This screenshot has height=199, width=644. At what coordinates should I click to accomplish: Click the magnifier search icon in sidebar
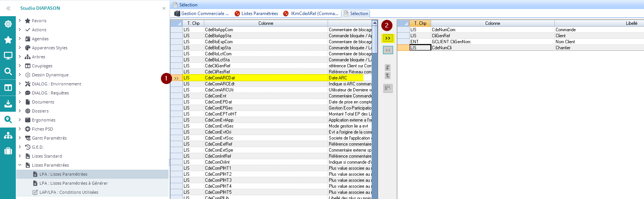8,71
